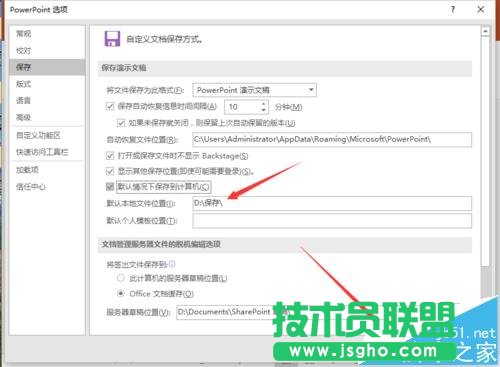Click the help question mark button
Viewport: 500px width, 367px height.
[453, 9]
